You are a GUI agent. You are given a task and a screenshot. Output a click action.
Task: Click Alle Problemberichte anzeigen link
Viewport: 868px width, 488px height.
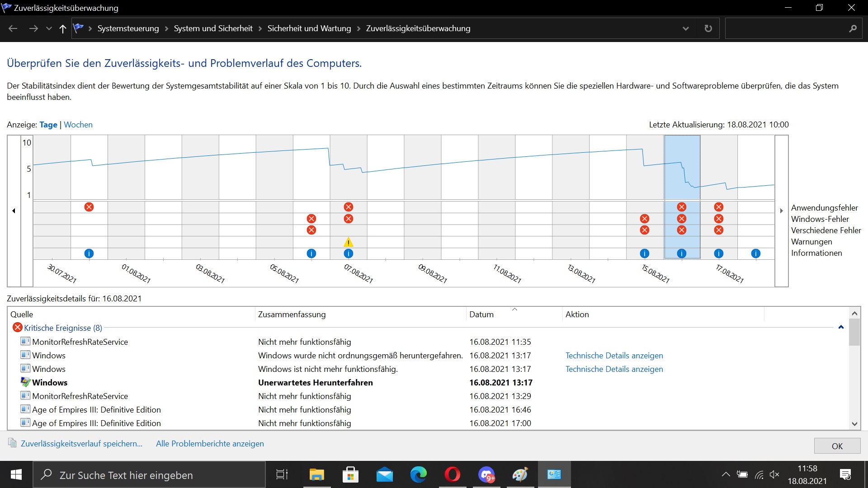coord(210,444)
